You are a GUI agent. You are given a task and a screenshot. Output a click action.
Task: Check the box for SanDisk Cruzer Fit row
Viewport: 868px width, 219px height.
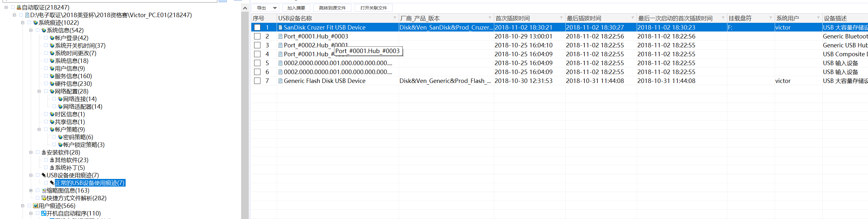point(257,27)
